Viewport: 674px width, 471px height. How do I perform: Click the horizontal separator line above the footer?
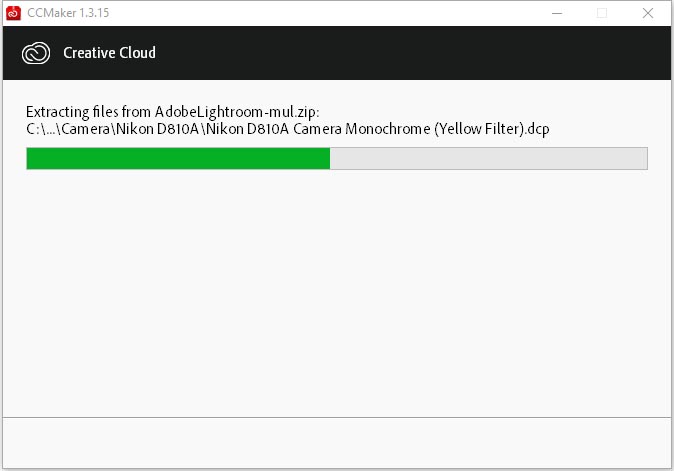pyautogui.click(x=337, y=417)
